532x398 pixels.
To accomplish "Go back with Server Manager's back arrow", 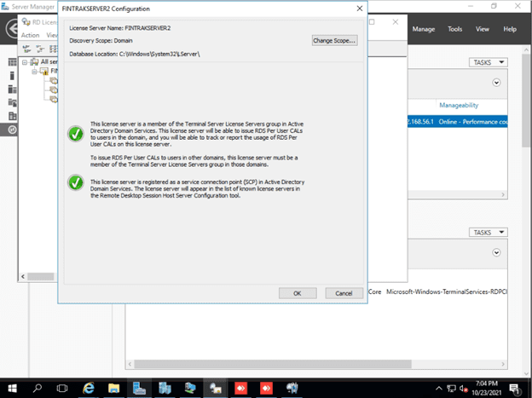I will [x=12, y=28].
